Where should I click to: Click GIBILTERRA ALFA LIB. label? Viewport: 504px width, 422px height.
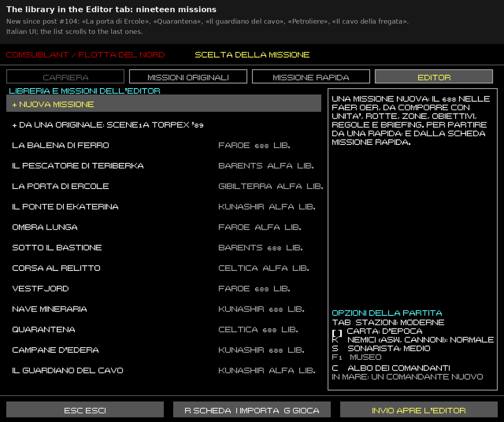[x=271, y=186]
